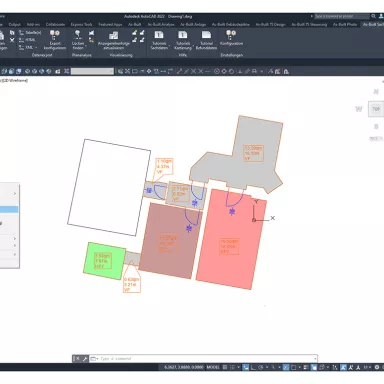Switch to the Output ribbon tab
Viewport: 384px width, 384px height.
click(14, 24)
